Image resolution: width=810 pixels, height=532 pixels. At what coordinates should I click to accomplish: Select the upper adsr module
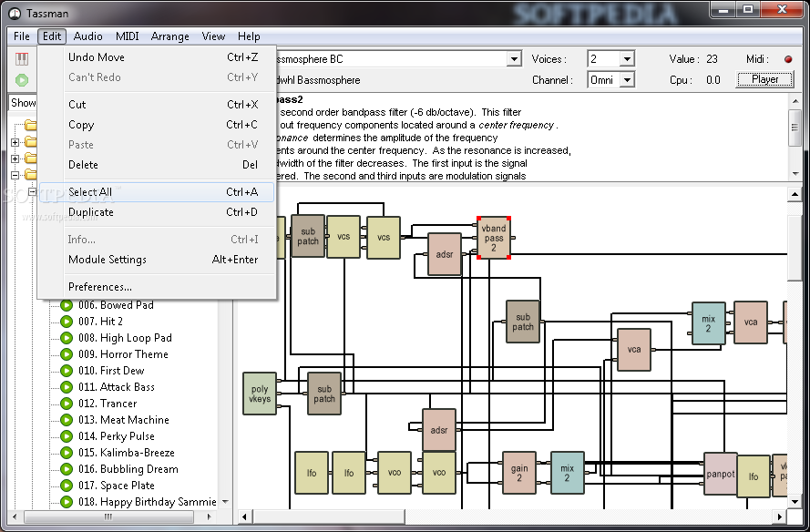[445, 254]
